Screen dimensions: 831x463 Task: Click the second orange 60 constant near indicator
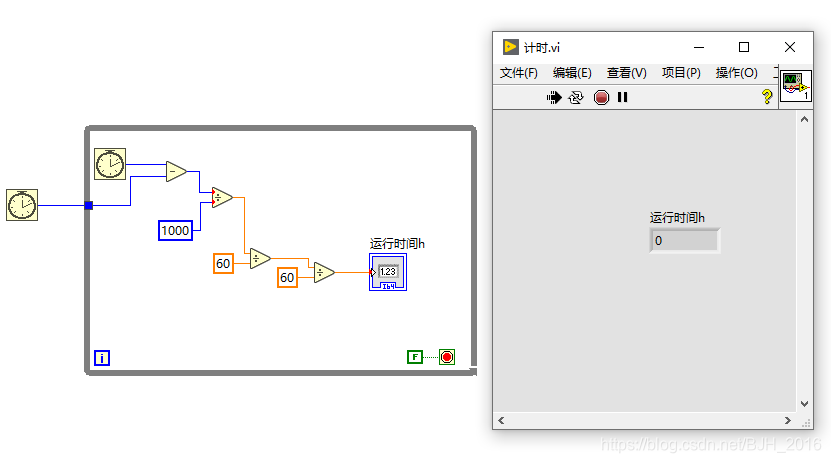point(287,278)
